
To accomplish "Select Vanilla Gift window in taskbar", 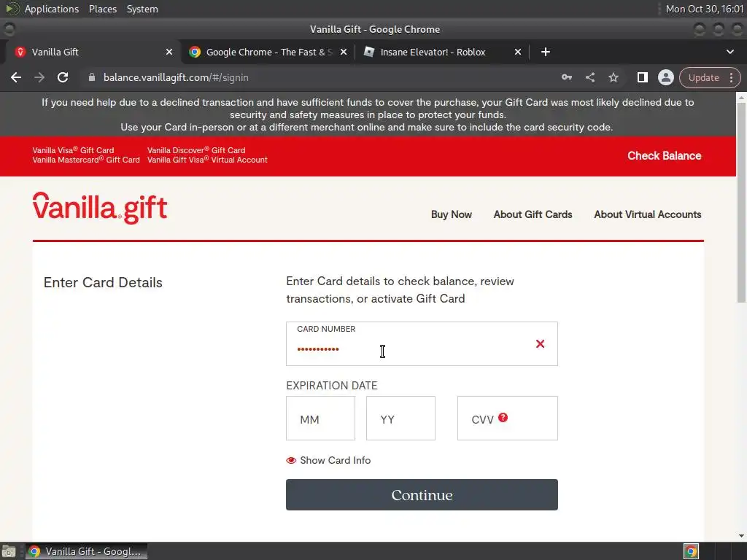I will pyautogui.click(x=86, y=551).
